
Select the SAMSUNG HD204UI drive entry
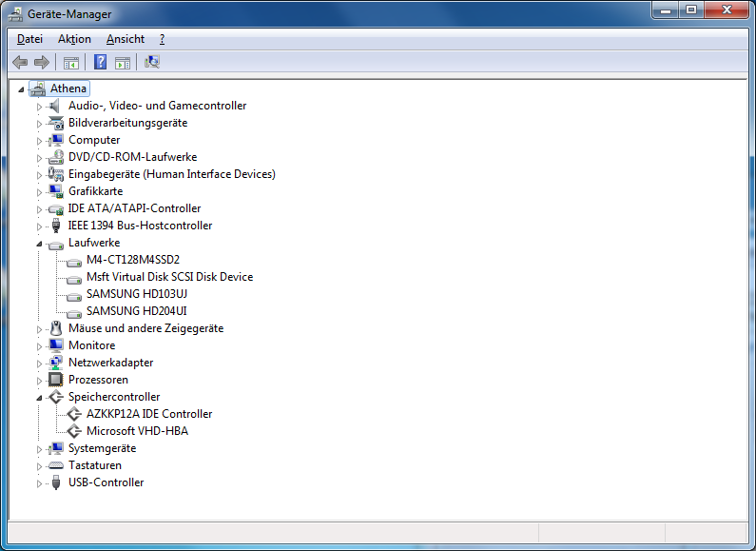click(x=136, y=311)
